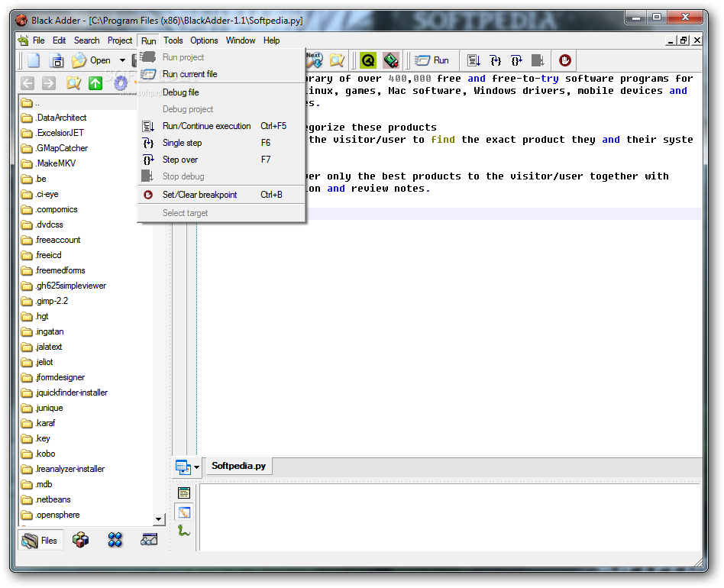
Task: Click the Step over toolbar icon
Action: tap(516, 60)
